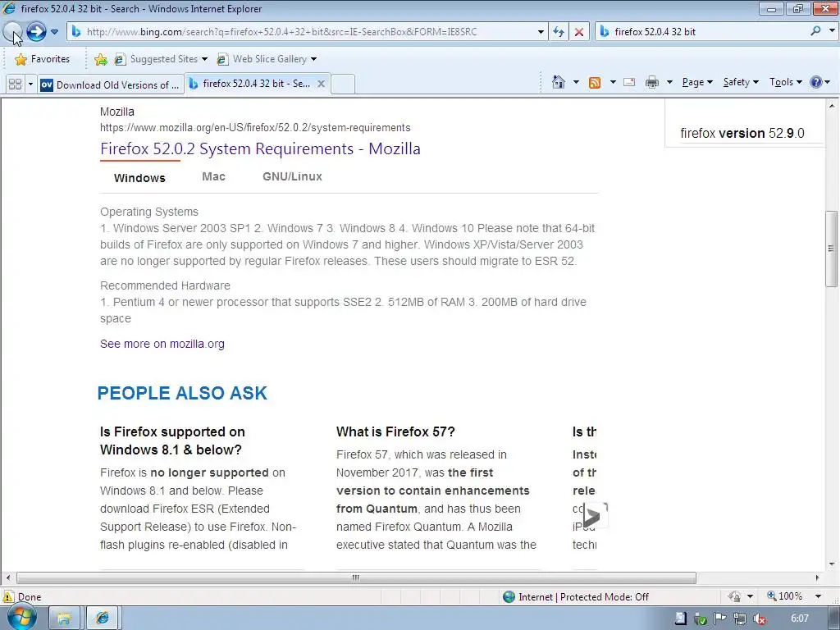Close the 'firefox 52.0.4 32 bit' tab
The image size is (840, 630).
click(x=321, y=84)
